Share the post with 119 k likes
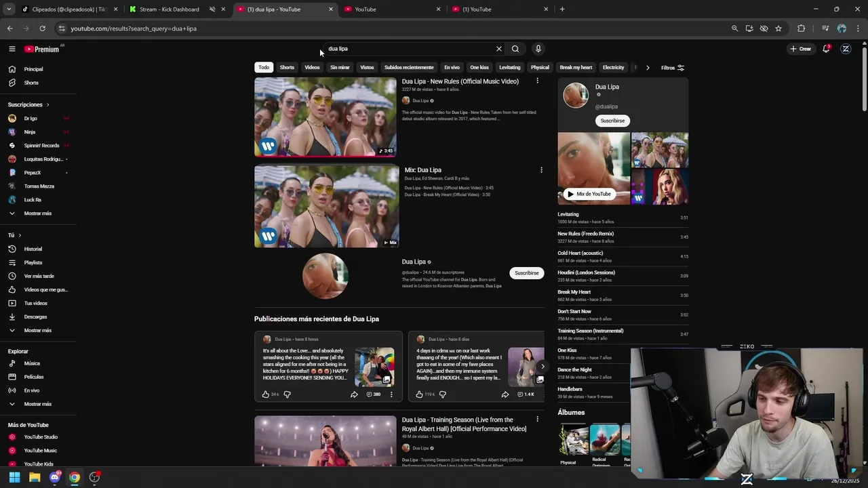 (505, 394)
